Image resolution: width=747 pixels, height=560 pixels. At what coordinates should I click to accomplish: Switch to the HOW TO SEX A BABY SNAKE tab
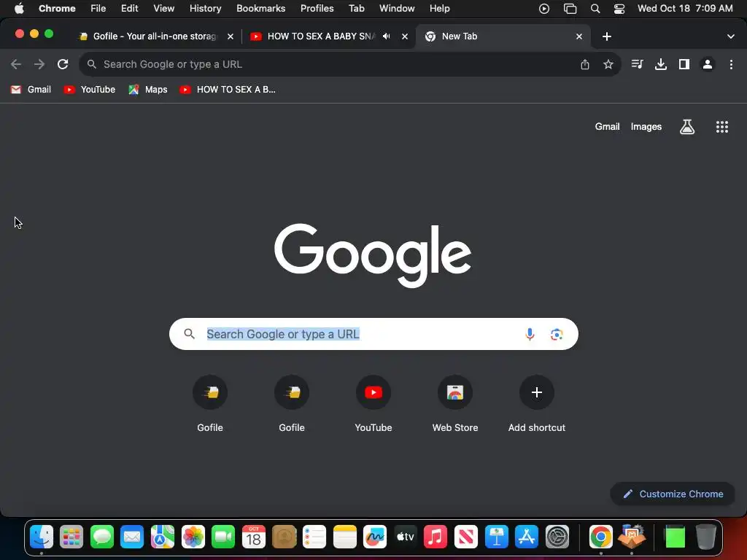(x=322, y=36)
